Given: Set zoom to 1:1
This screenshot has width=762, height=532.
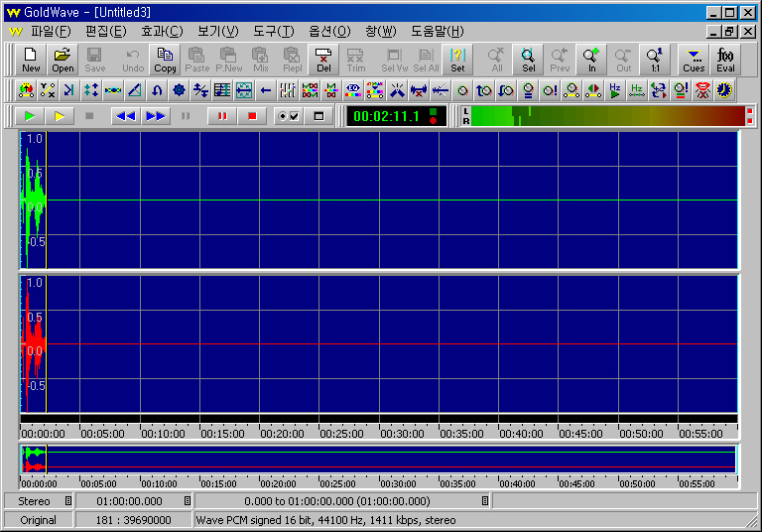Looking at the screenshot, I should tap(655, 60).
